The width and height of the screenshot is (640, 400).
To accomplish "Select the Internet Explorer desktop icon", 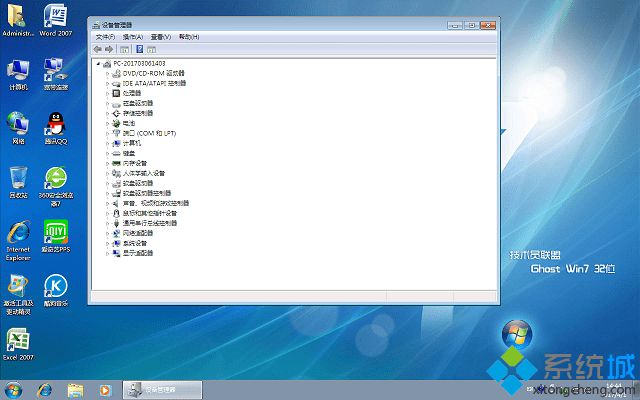I will 18,241.
